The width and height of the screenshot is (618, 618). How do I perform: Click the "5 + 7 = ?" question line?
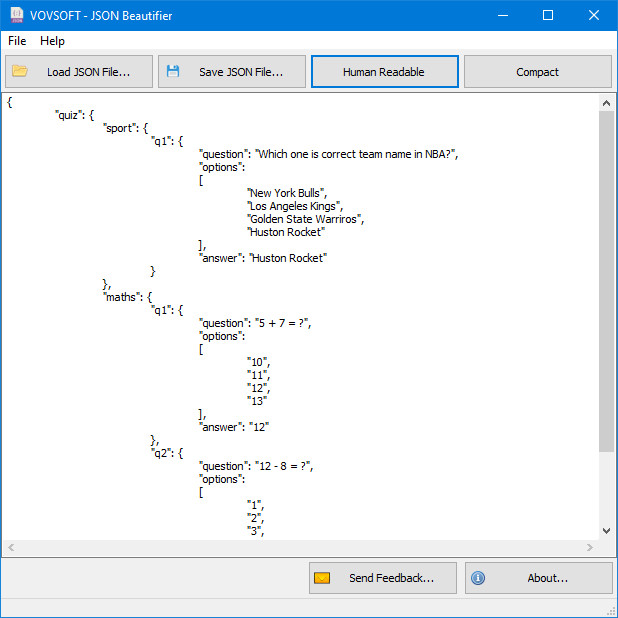[x=255, y=323]
